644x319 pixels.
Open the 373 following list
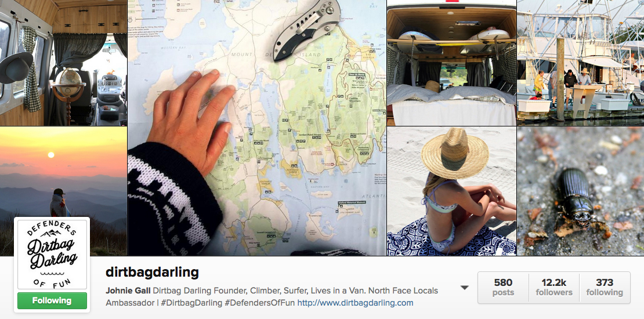click(605, 287)
